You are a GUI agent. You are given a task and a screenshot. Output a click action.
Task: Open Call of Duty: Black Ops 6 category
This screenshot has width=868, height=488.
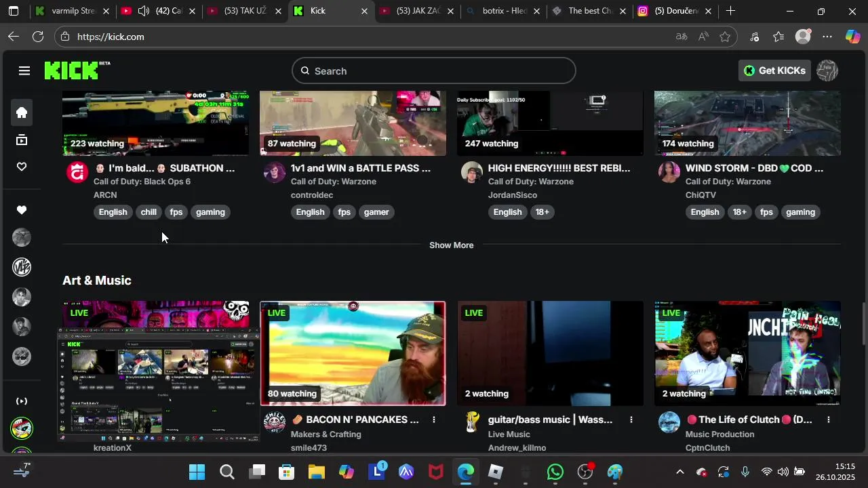coord(142,182)
